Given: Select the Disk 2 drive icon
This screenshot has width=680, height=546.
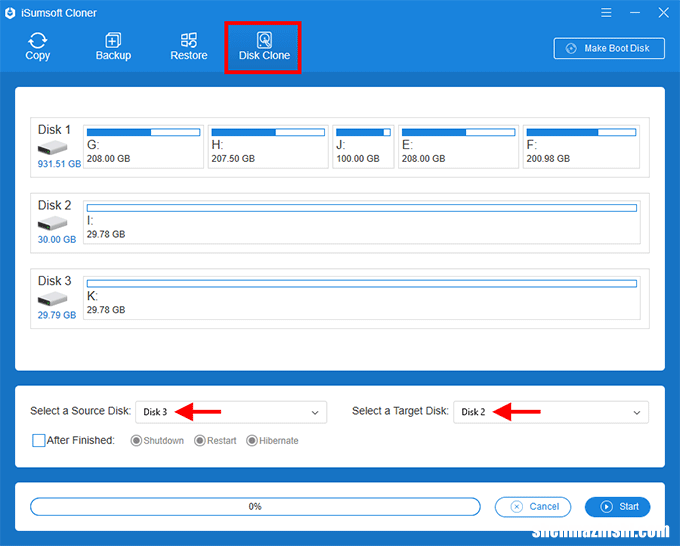Looking at the screenshot, I should [52, 224].
